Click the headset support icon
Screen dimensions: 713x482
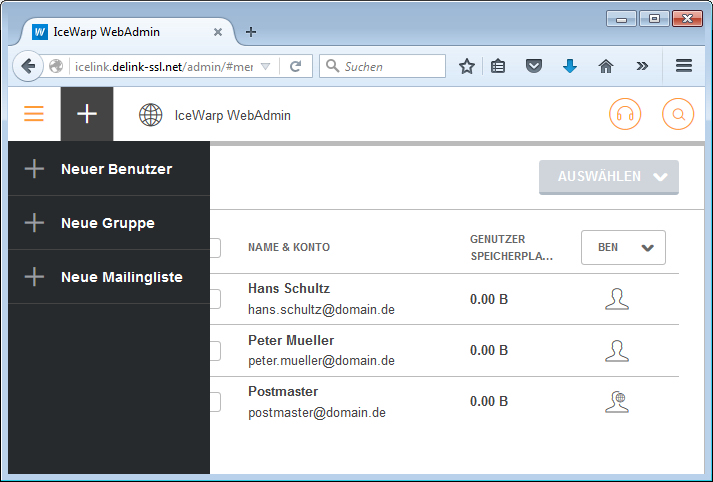coord(625,114)
